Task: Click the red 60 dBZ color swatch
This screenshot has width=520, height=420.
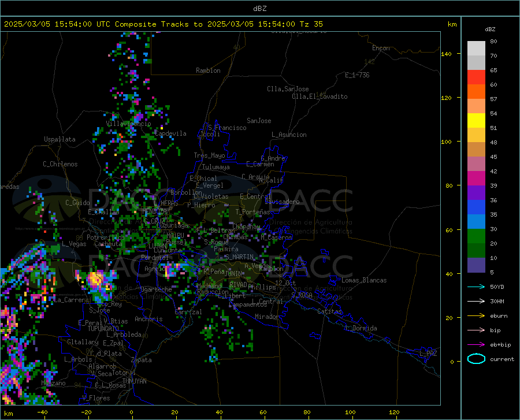Action: [x=476, y=77]
